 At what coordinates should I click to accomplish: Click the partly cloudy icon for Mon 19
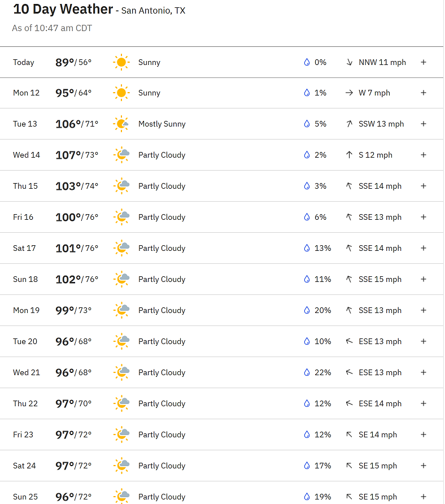(121, 311)
